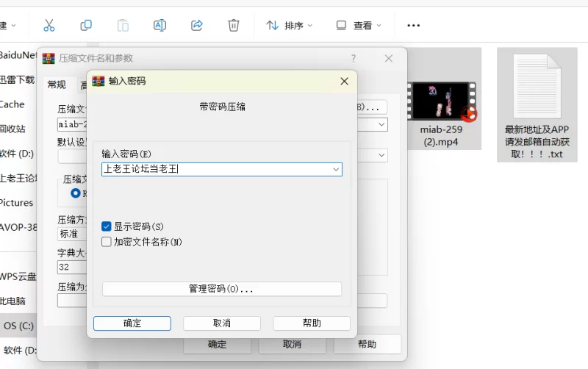588x369 pixels.
Task: Open the 上老王论 folder in the sidebar
Action: [x=18, y=178]
